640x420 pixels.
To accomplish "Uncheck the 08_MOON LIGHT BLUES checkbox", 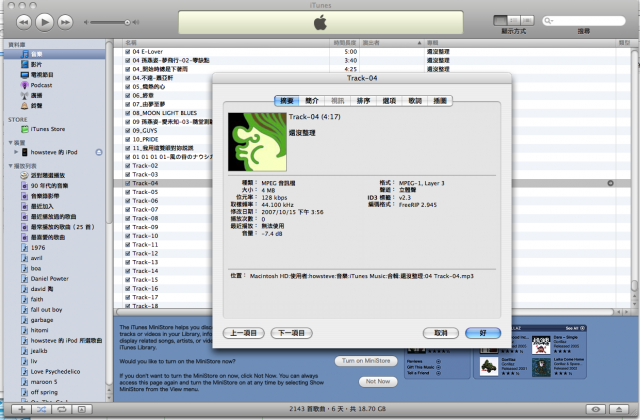I will tap(128, 113).
